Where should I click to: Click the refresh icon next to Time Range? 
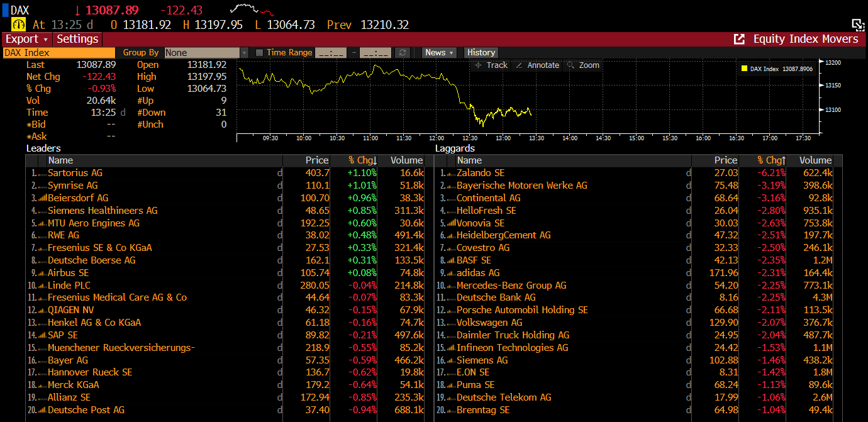click(x=403, y=53)
